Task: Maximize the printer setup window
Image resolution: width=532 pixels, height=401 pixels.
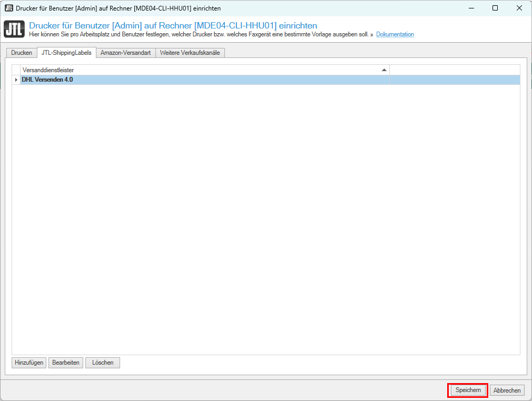Action: click(x=495, y=8)
